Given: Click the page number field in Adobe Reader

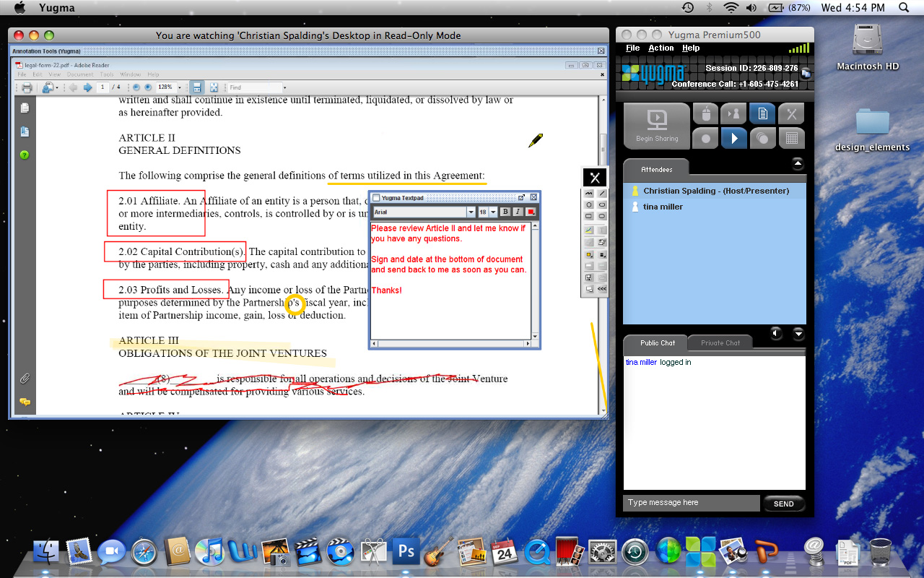Looking at the screenshot, I should pyautogui.click(x=103, y=87).
